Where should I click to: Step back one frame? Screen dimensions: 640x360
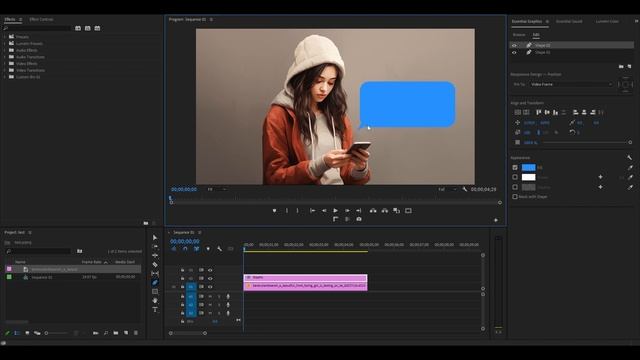point(324,211)
